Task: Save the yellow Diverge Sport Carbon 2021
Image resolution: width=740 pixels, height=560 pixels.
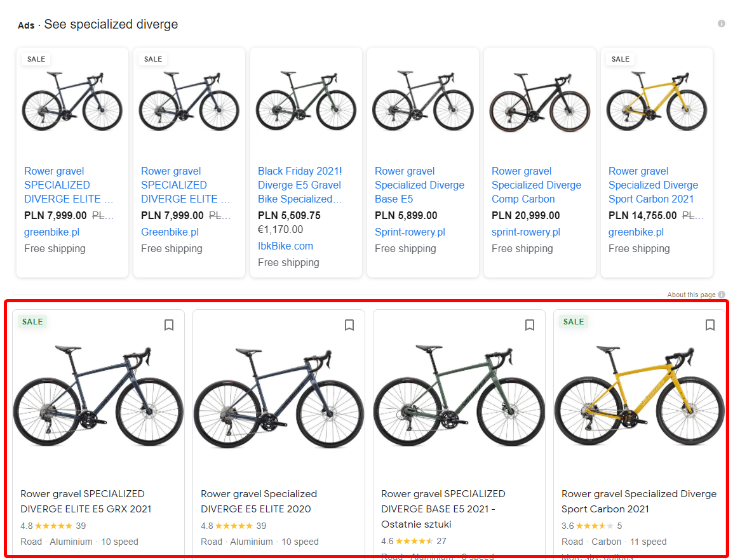Action: 710,325
